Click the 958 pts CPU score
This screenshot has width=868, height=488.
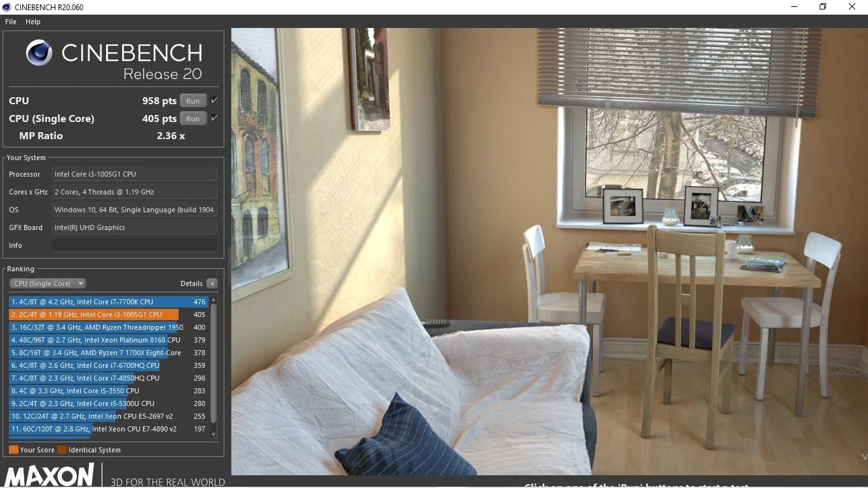tap(159, 100)
